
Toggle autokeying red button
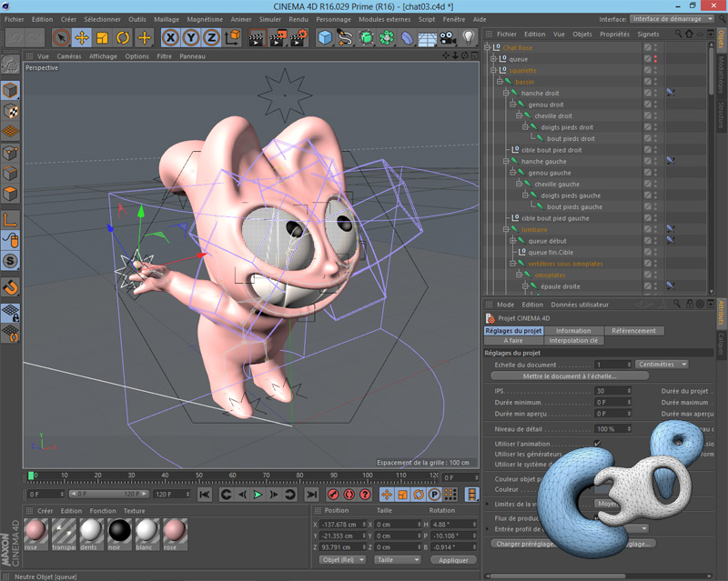coord(349,495)
